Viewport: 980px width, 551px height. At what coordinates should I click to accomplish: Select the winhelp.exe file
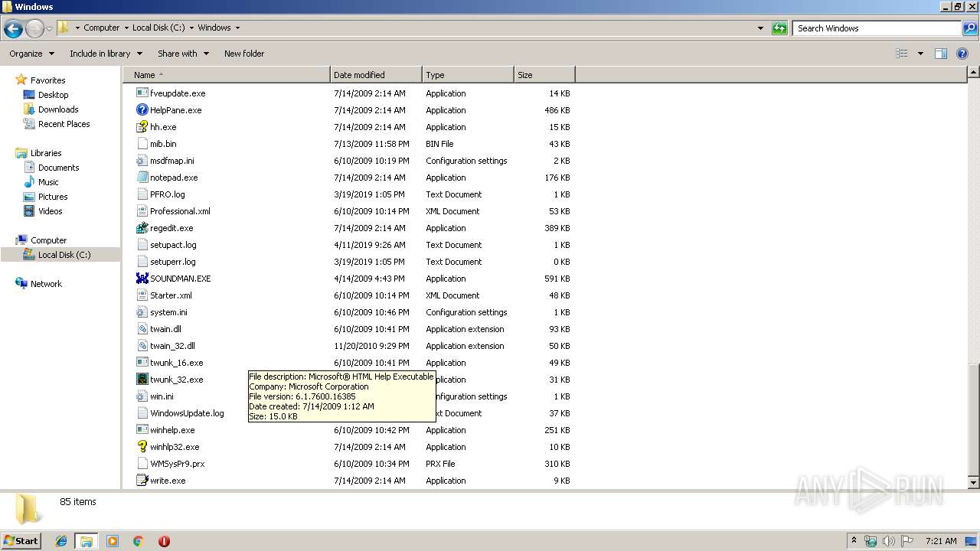[172, 430]
